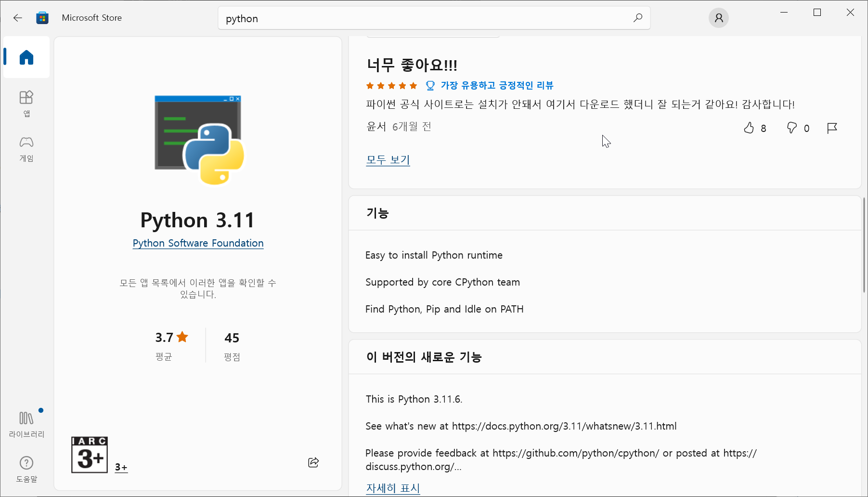The image size is (868, 497).
Task: Click the five-star rating of review
Action: [391, 86]
